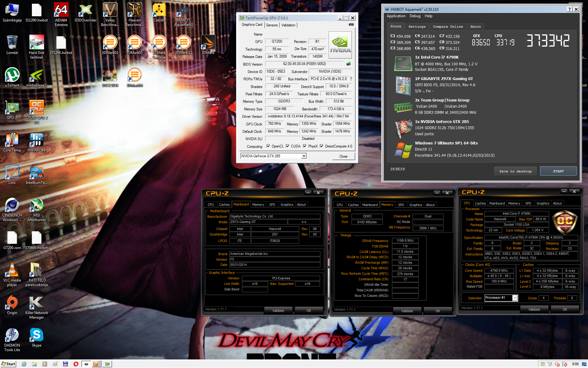Open the 370869.hwbot file on desktop
The height and width of the screenshot is (368, 588).
36,240
